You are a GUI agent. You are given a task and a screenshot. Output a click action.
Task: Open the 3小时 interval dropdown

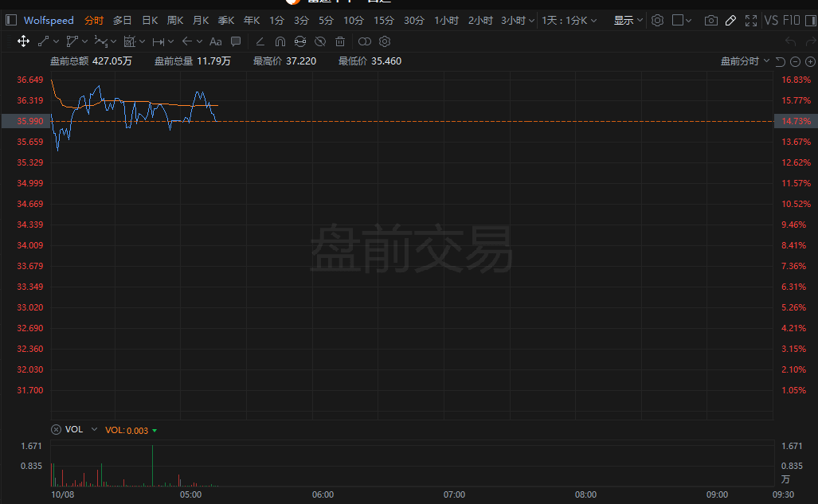tap(518, 21)
